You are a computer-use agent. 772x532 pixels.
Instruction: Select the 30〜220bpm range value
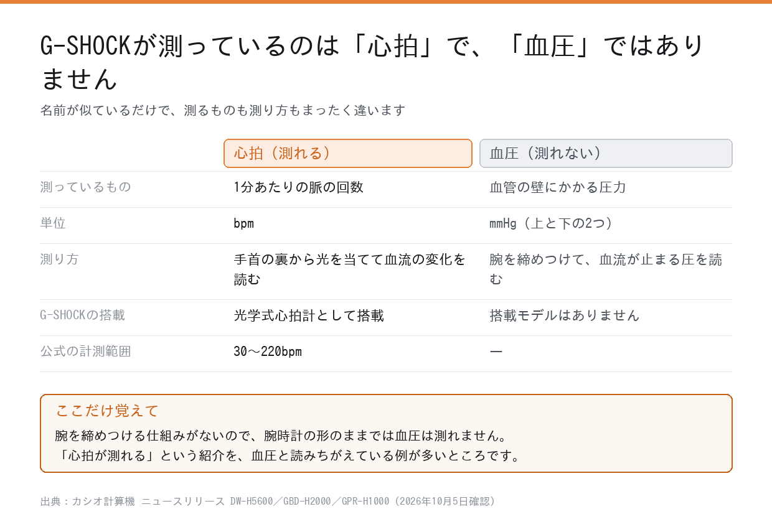pyautogui.click(x=268, y=352)
